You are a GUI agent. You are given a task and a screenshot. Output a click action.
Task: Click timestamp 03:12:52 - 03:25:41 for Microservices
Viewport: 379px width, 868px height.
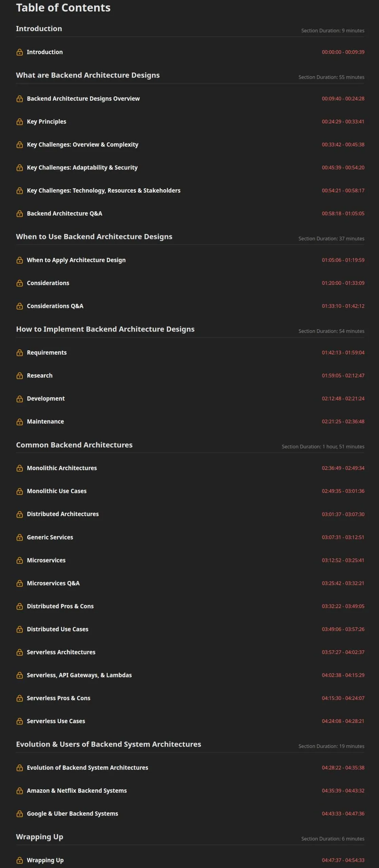click(343, 560)
